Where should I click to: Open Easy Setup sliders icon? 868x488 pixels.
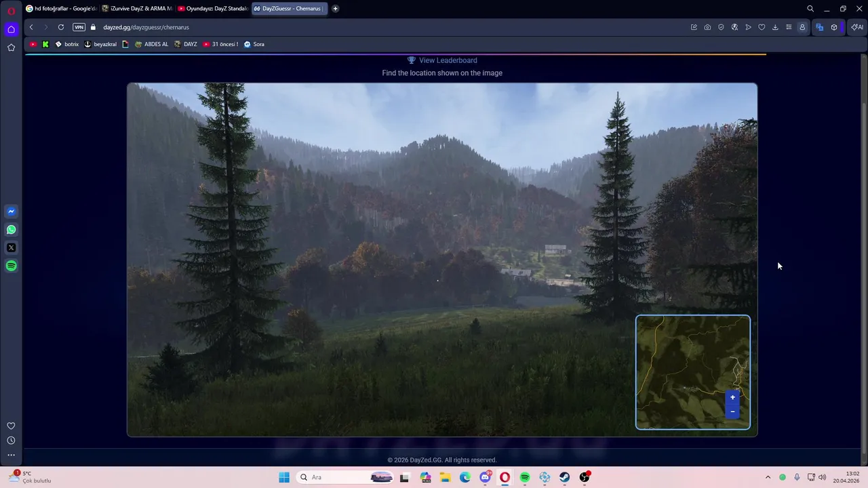tap(789, 27)
